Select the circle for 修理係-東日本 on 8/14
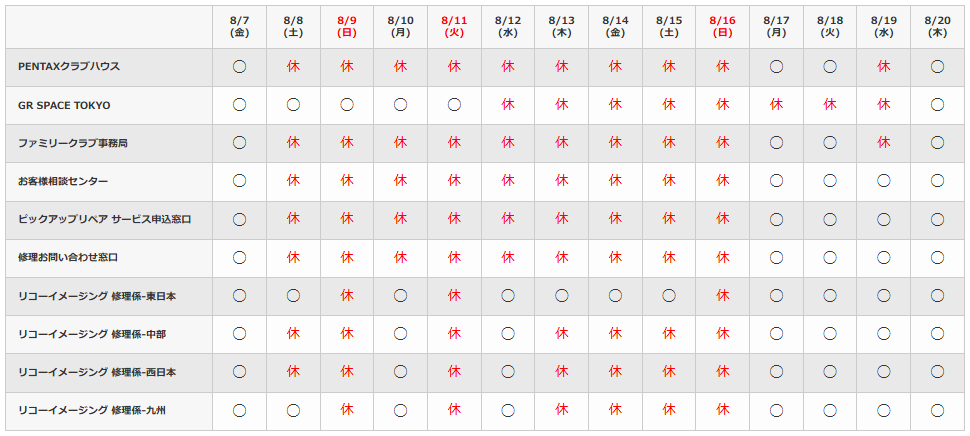 (x=615, y=296)
